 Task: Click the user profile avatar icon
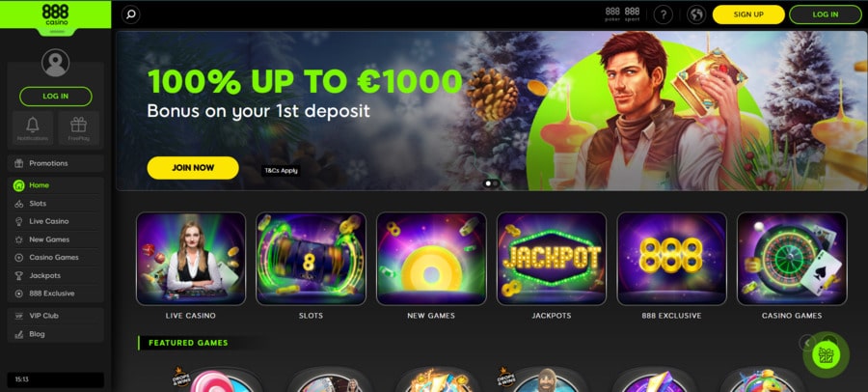pos(55,63)
